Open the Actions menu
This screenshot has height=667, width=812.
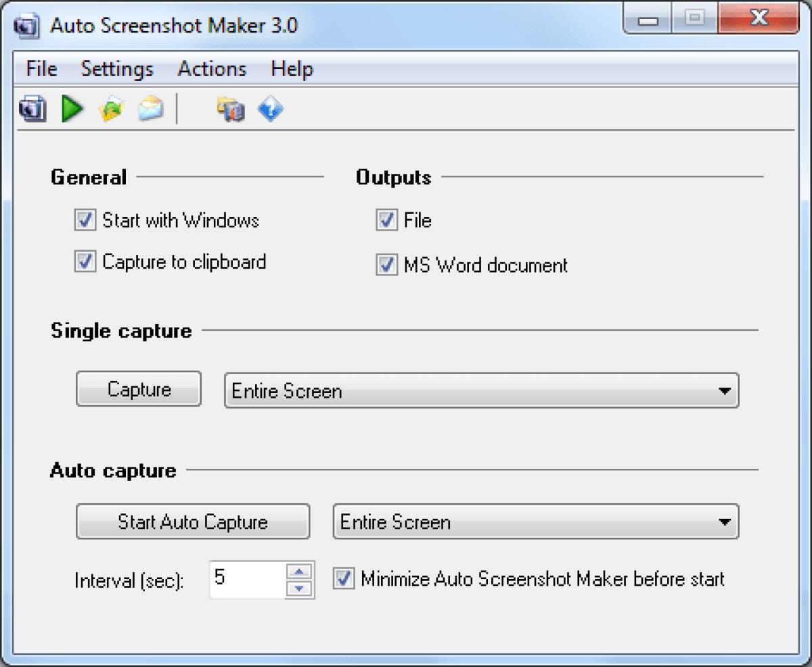tap(211, 68)
